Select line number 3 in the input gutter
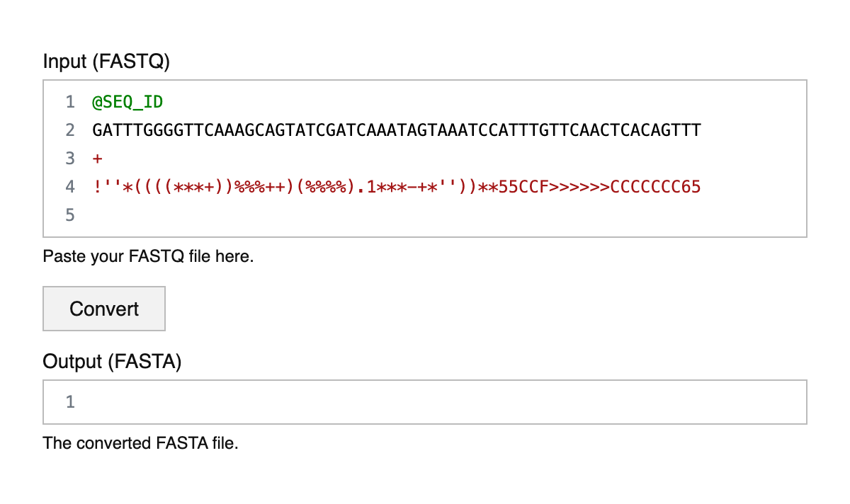Screen dimensions: 850x504 pyautogui.click(x=69, y=159)
